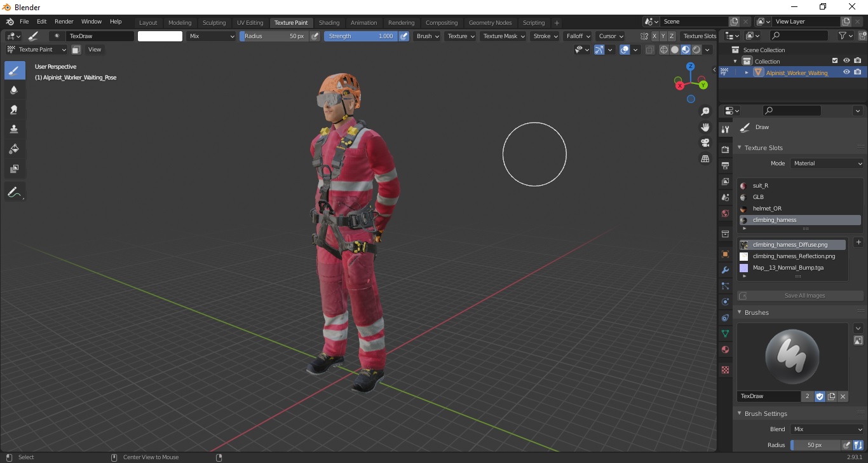Disable Collection in renders camera icon

tap(858, 61)
